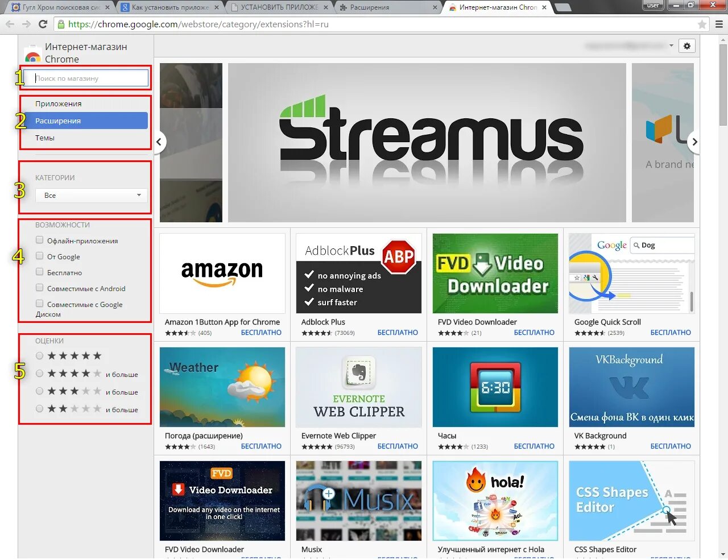Click the Streamus featured banner

pos(427,142)
